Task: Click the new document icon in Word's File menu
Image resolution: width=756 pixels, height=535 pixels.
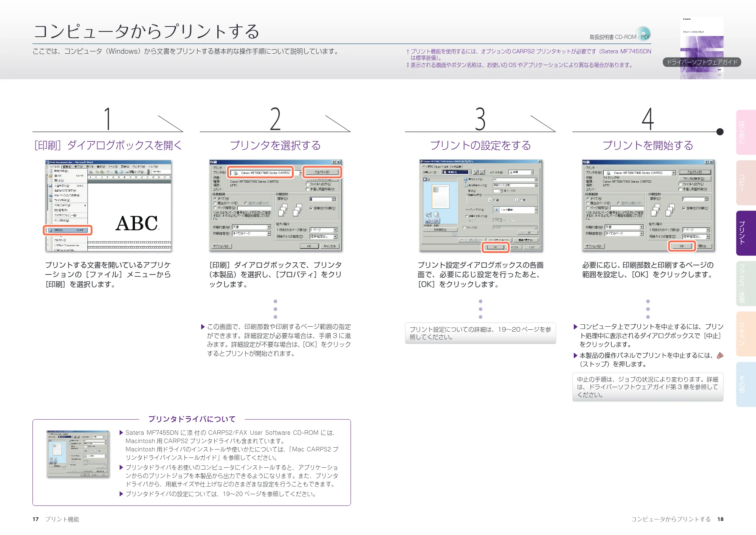Action: tap(50, 171)
